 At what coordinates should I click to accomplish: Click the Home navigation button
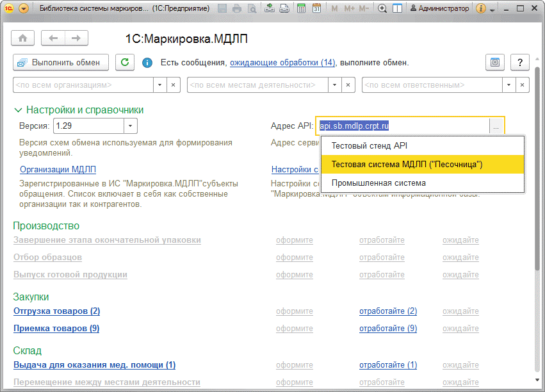pos(23,38)
